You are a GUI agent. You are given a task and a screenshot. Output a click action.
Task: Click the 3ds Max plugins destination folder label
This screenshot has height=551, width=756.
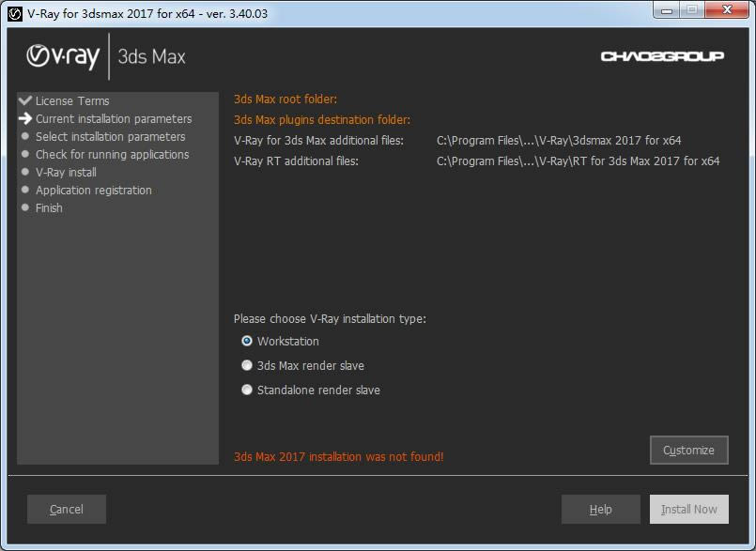322,119
